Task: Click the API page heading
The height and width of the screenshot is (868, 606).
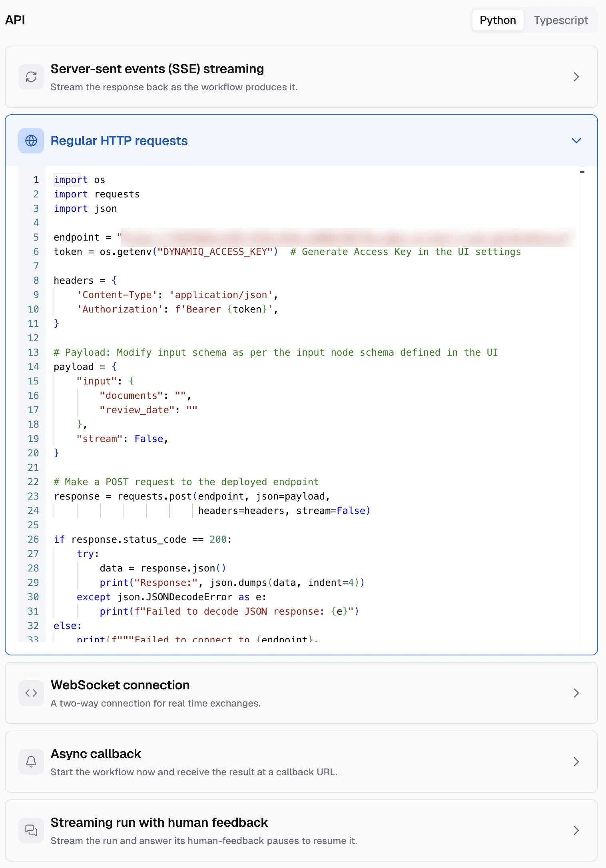Action: coord(15,20)
